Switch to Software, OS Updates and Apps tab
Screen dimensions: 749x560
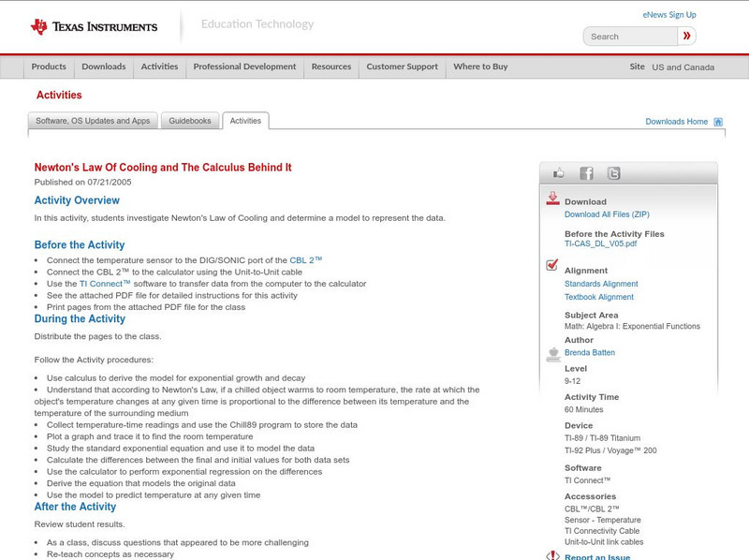coord(93,121)
